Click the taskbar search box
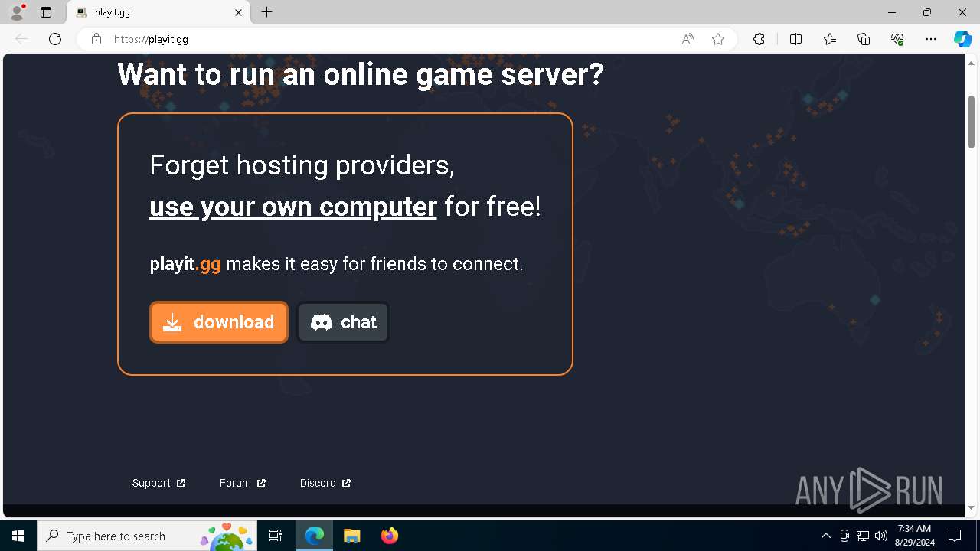The image size is (980, 551). tap(147, 536)
